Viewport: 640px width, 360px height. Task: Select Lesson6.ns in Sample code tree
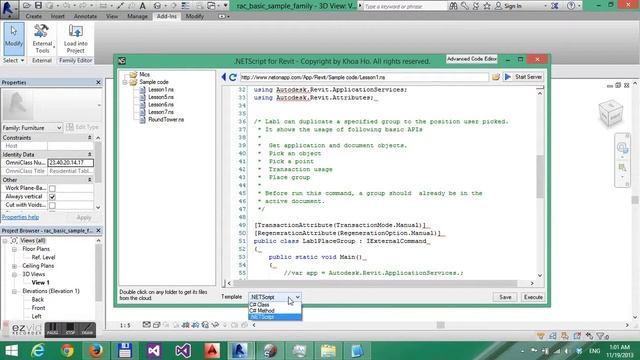(161, 104)
